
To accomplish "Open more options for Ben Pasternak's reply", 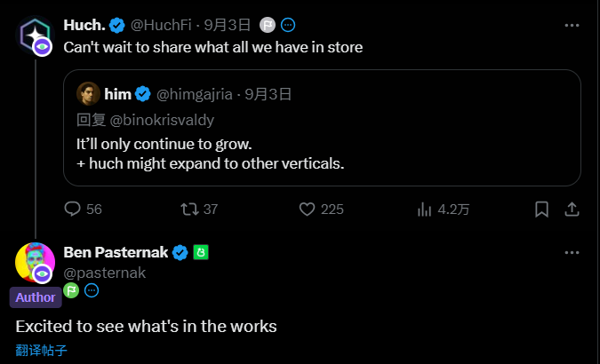I will click(x=572, y=252).
